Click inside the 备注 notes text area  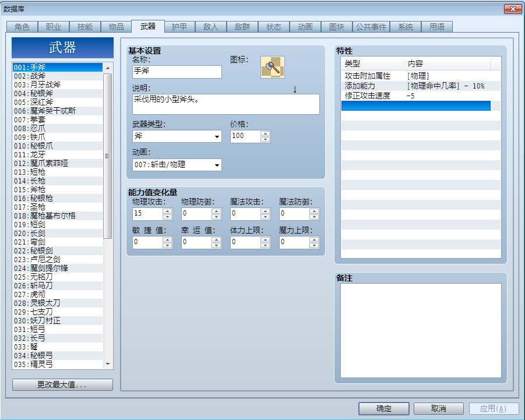[421, 331]
